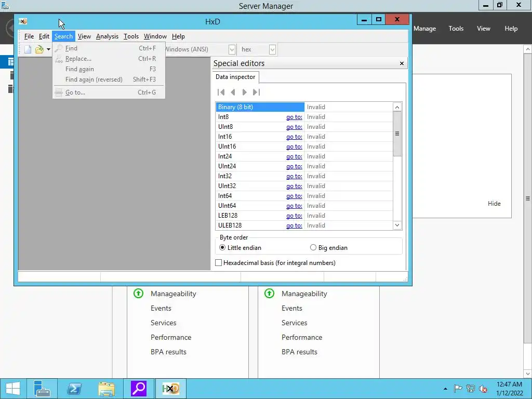Screen dimensions: 532x399
Task: Open the Edit menu in HxD
Action: point(44,36)
